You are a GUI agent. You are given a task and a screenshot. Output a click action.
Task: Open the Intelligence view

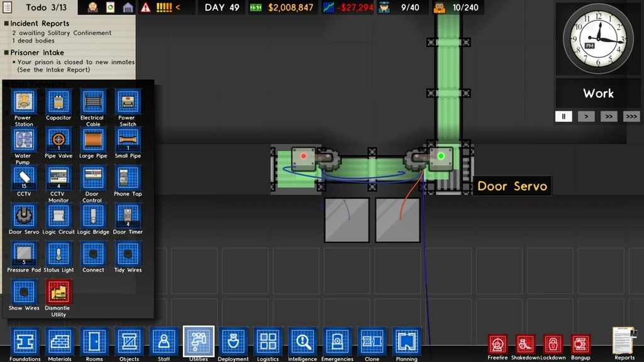point(303,341)
